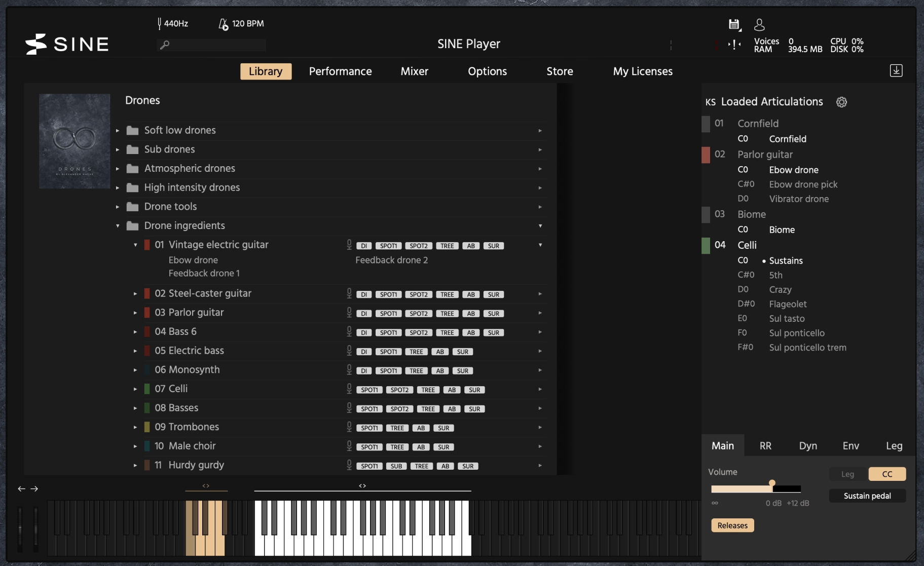924x566 pixels.
Task: Expand the Soft low drones folder
Action: (118, 131)
